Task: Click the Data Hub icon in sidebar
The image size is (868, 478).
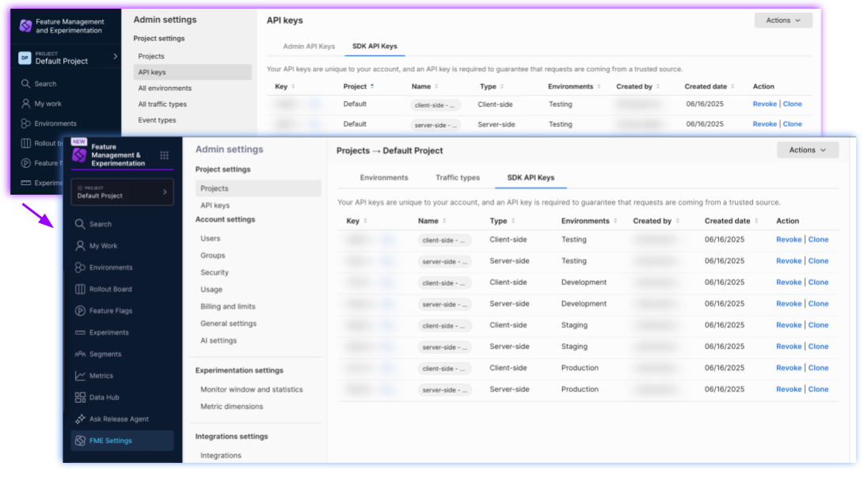Action: click(80, 397)
